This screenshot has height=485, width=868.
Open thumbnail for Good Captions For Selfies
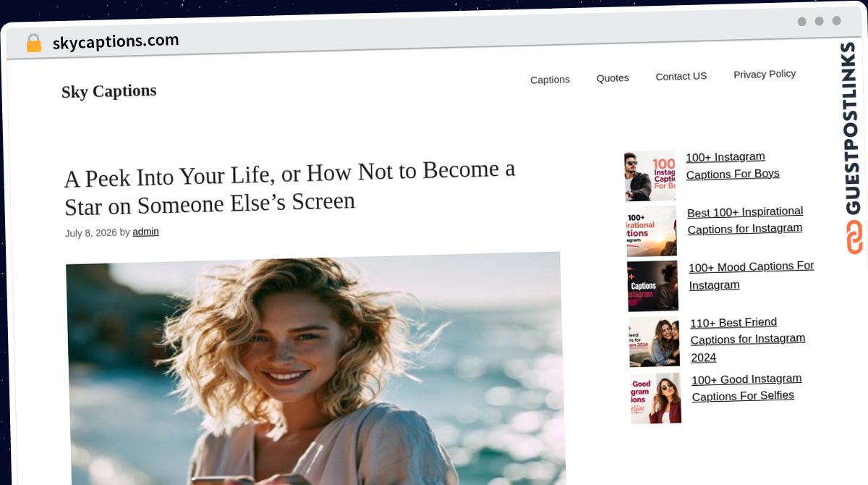point(655,397)
